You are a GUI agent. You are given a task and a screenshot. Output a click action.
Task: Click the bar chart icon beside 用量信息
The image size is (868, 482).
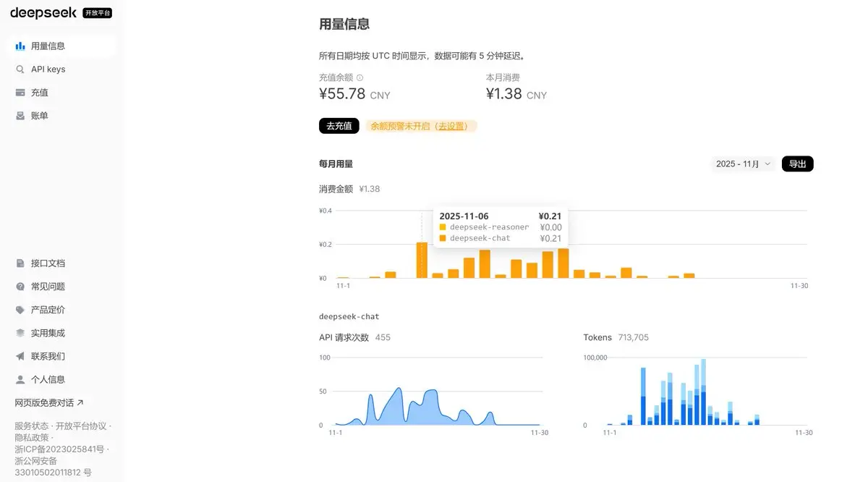click(x=20, y=46)
